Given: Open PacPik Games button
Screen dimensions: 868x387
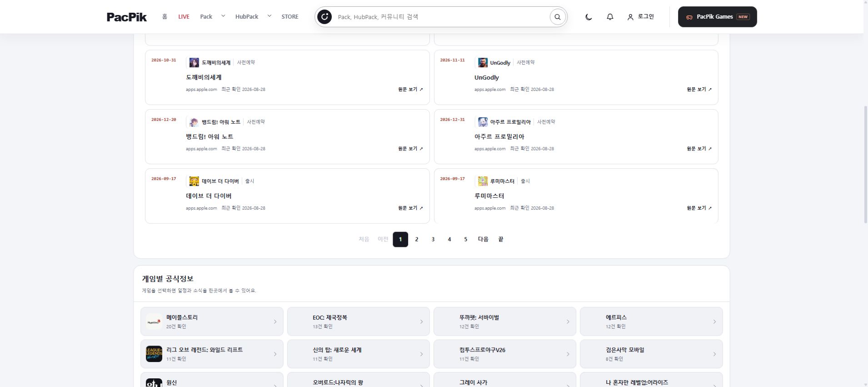Looking at the screenshot, I should pyautogui.click(x=717, y=17).
